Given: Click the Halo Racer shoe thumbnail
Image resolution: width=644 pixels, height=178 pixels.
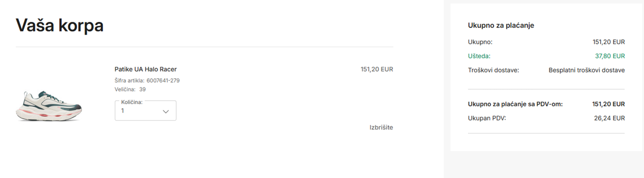Looking at the screenshot, I should click(x=49, y=106).
